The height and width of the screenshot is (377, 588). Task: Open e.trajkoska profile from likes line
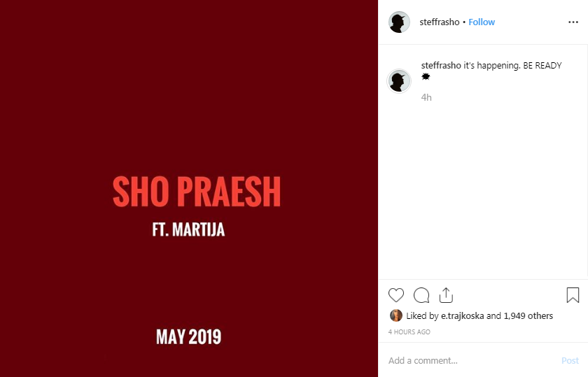tap(463, 316)
